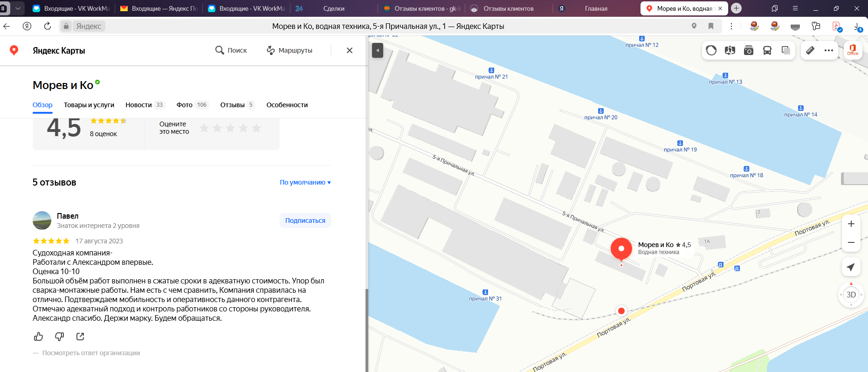
Task: Switch to Обзор tab
Action: point(42,105)
